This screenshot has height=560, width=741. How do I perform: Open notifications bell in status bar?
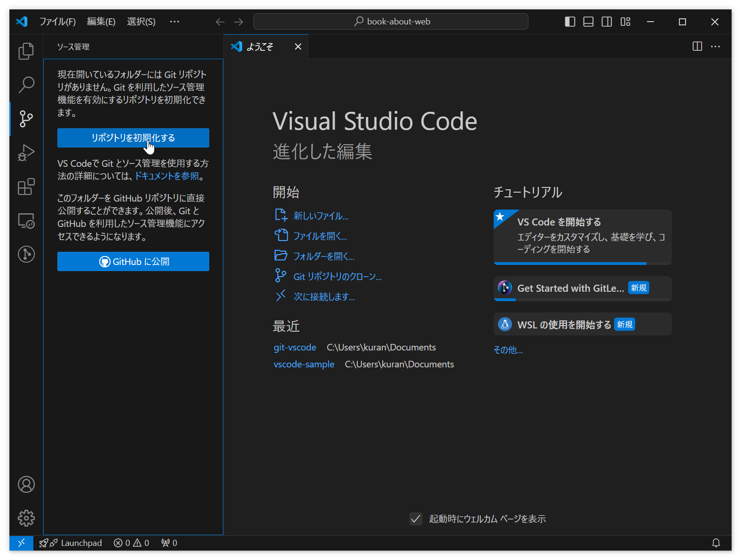pyautogui.click(x=716, y=543)
